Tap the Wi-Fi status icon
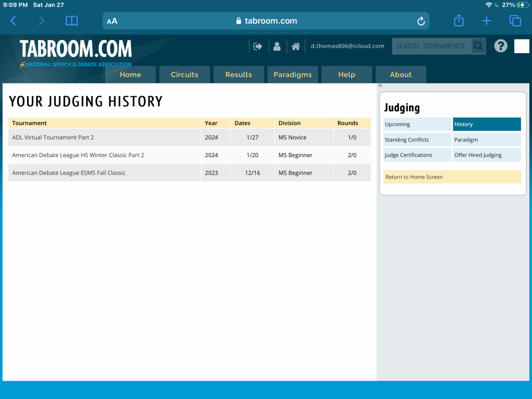The width and height of the screenshot is (532, 399). 489,5
